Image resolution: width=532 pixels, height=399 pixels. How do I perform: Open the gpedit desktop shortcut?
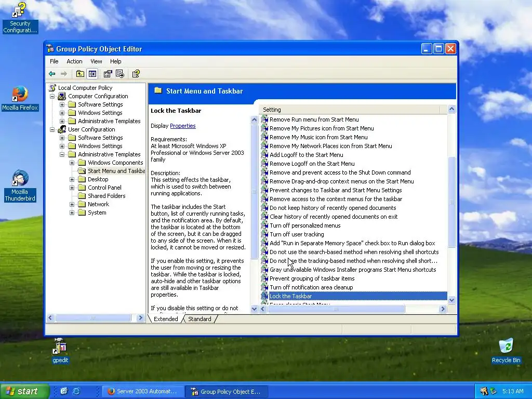(60, 351)
